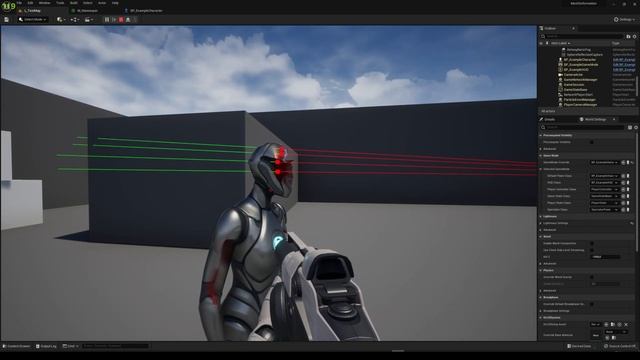Image resolution: width=640 pixels, height=360 pixels.
Task: Open the Edit menu
Action: 30,3
